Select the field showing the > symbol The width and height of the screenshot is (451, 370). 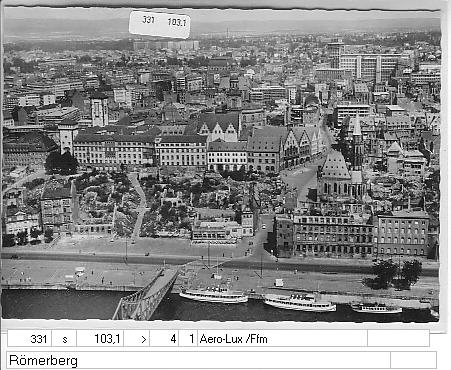coord(137,339)
